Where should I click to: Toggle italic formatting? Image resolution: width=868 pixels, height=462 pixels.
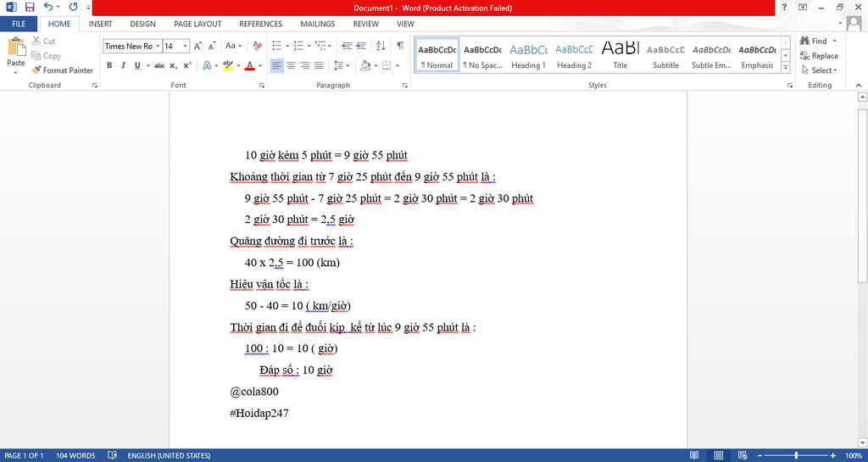click(123, 65)
